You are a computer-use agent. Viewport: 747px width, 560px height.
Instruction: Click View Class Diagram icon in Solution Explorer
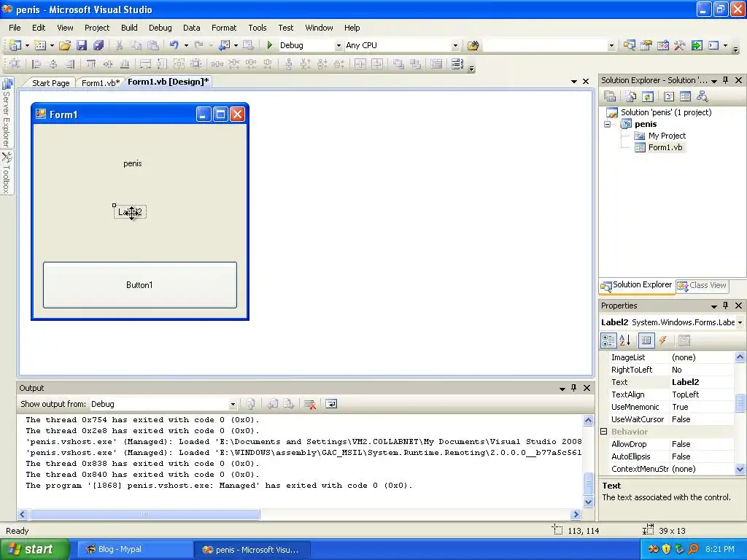tap(703, 97)
